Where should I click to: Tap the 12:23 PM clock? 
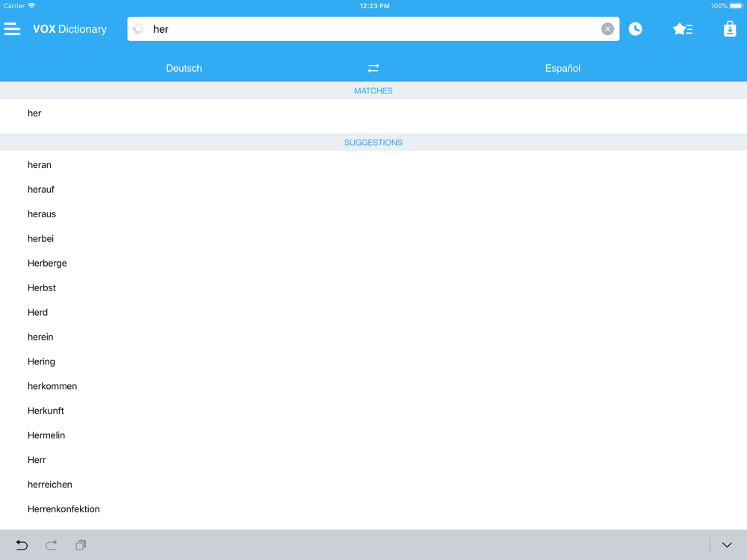tap(374, 6)
